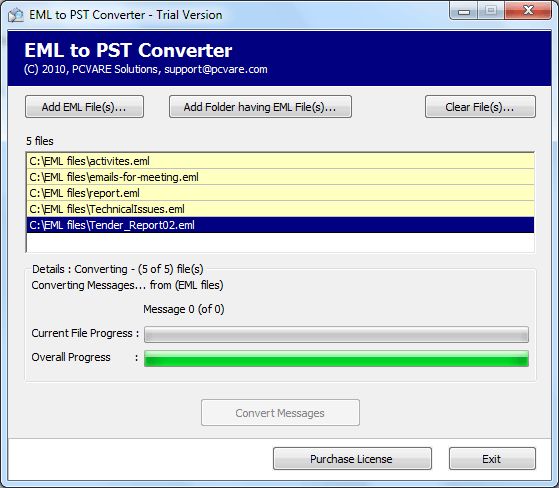Select TechnicalIssues.eml list entry
Screen dimensions: 559x488
280,209
